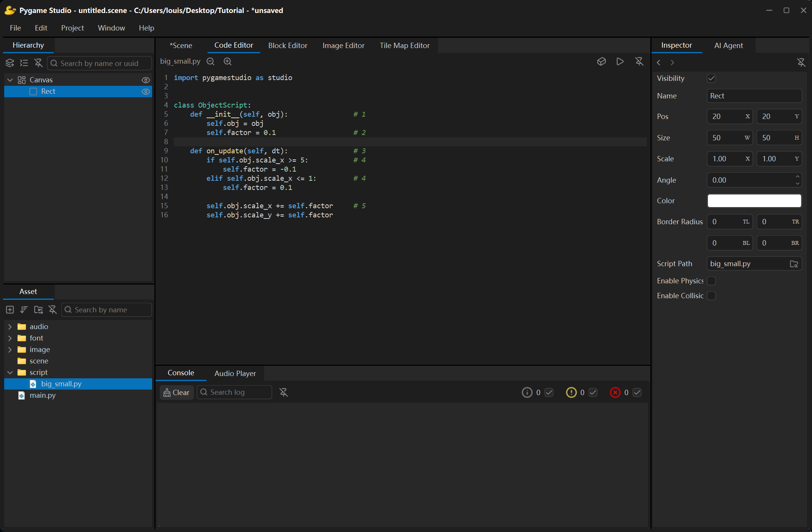812x532 pixels.
Task: Open the white Color swatch
Action: (754, 201)
